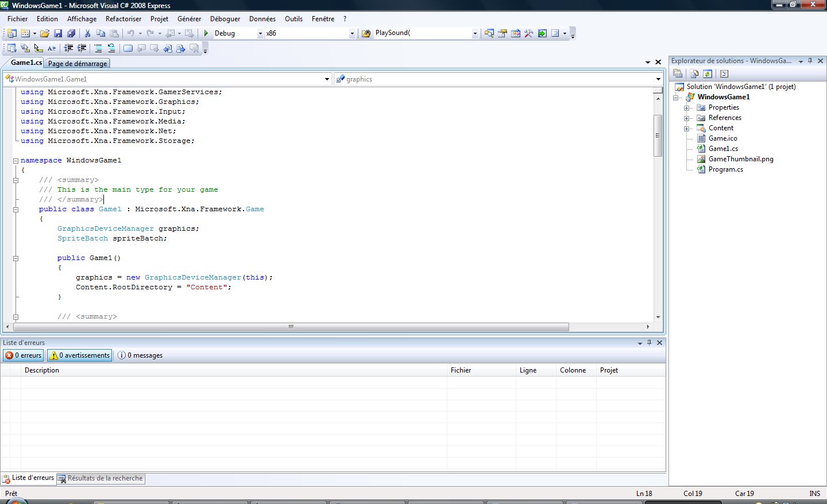
Task: Toggle the '0 messages' filter button
Action: 141,355
